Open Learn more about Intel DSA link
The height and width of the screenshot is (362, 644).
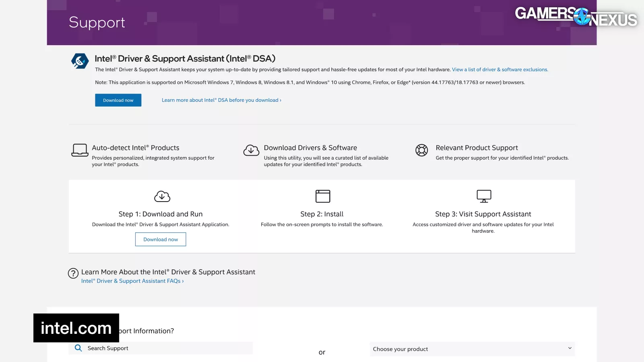[x=221, y=100]
